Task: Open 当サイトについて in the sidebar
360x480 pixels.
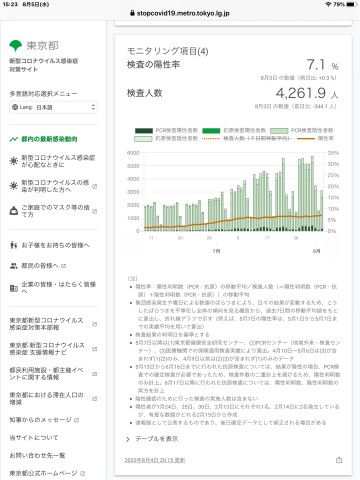Action: pyautogui.click(x=34, y=438)
